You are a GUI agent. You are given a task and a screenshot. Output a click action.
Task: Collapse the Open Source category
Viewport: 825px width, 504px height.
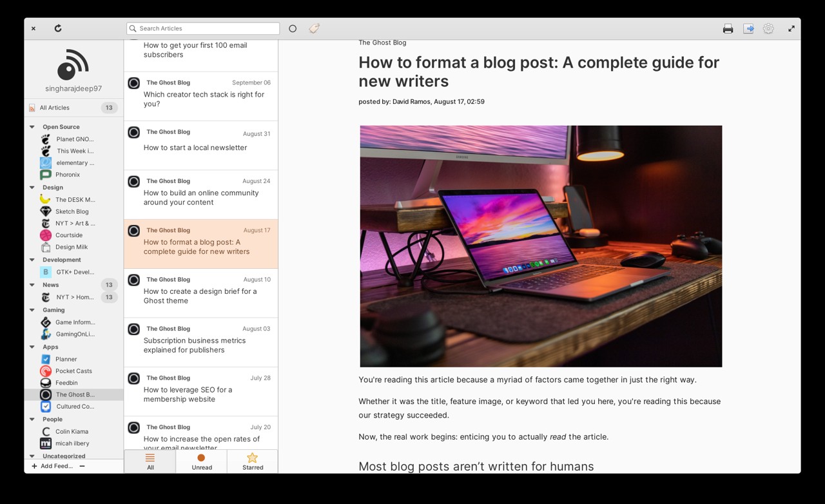[x=32, y=127]
